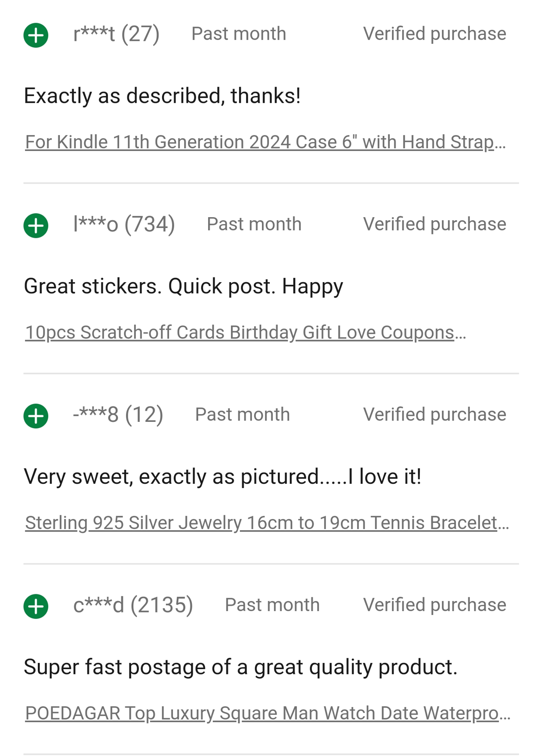The height and width of the screenshot is (756, 554).
Task: Click the username r***t (27)
Action: coord(116,34)
